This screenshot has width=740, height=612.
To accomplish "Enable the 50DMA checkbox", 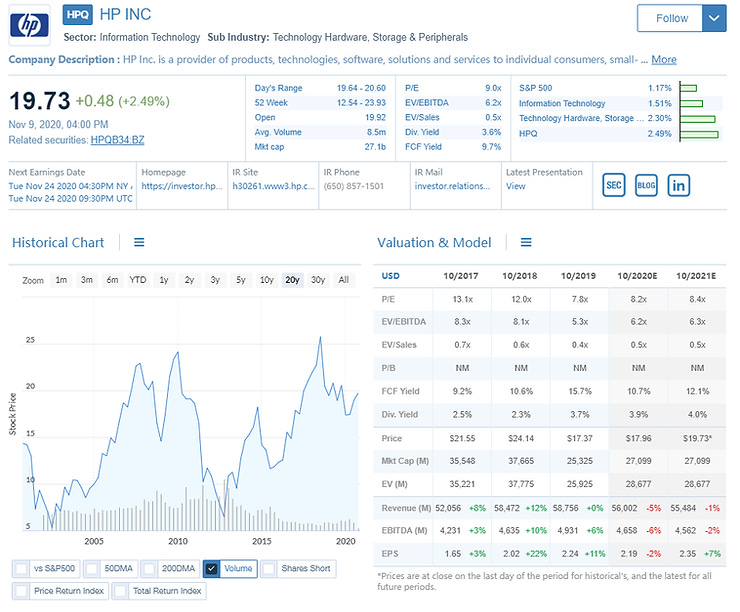I will (92, 569).
